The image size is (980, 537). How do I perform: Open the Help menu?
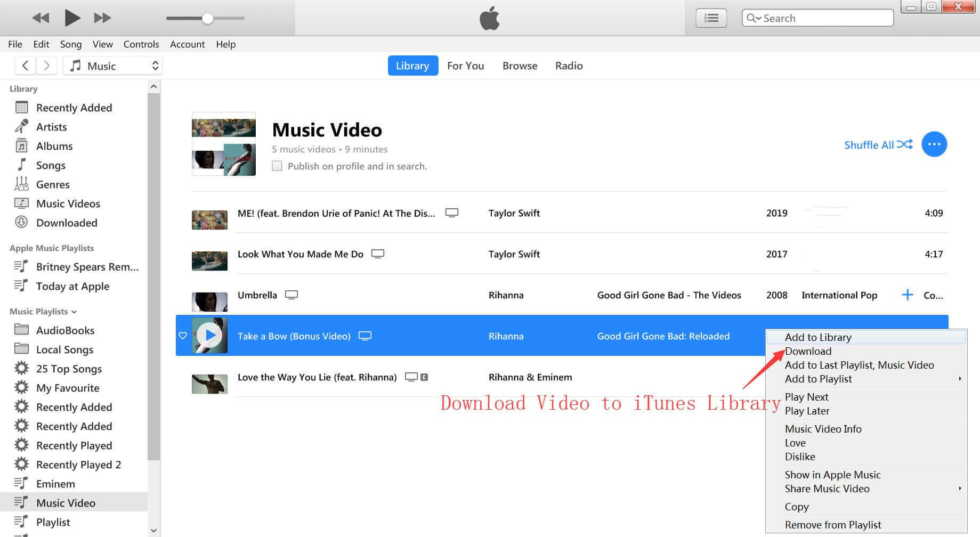(226, 44)
